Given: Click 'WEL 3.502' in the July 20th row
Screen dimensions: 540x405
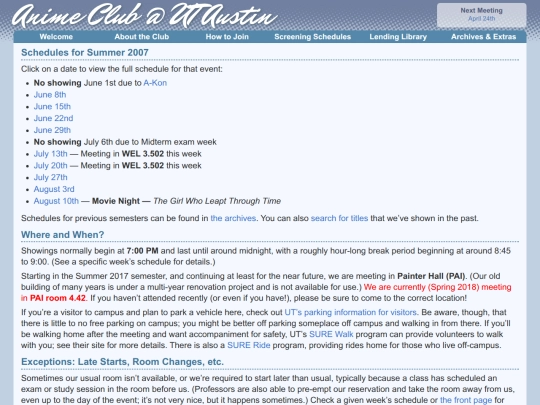Looking at the screenshot, I should coord(143,166).
